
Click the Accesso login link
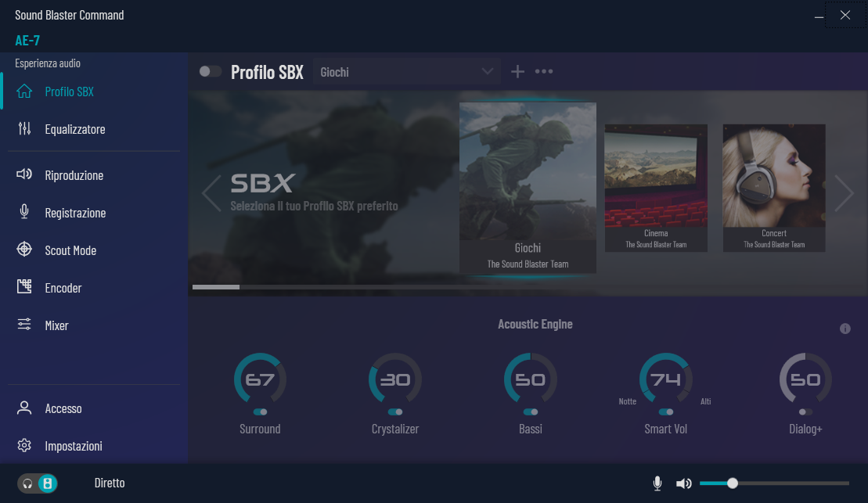pyautogui.click(x=63, y=408)
